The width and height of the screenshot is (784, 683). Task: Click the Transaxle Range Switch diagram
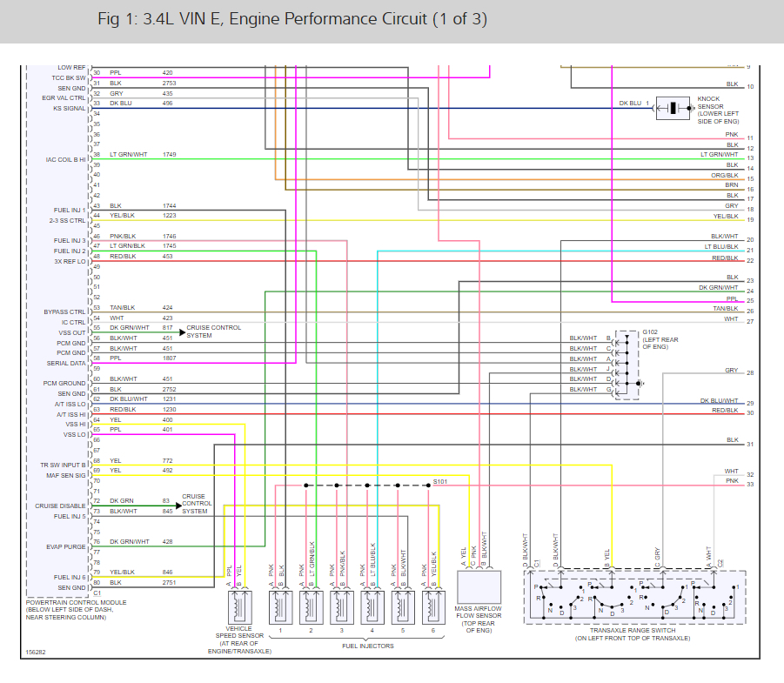click(634, 597)
